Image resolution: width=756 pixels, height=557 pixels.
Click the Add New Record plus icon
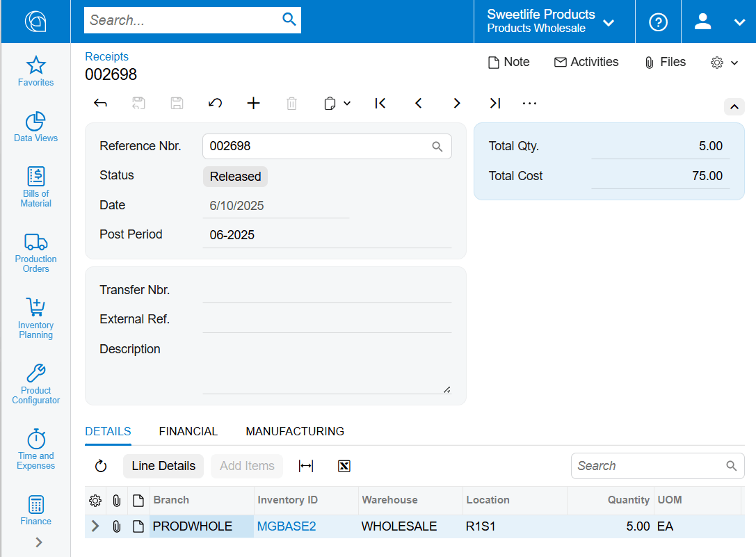pyautogui.click(x=254, y=104)
